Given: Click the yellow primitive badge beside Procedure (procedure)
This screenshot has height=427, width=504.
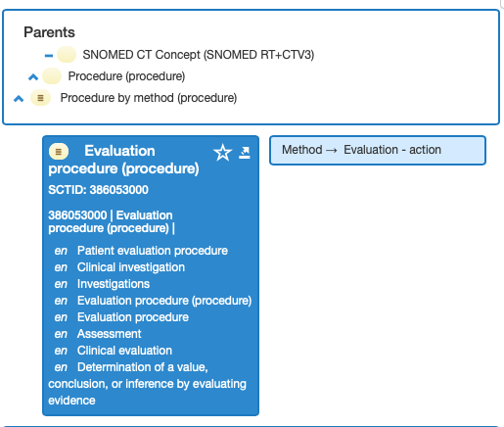Looking at the screenshot, I should [x=52, y=76].
